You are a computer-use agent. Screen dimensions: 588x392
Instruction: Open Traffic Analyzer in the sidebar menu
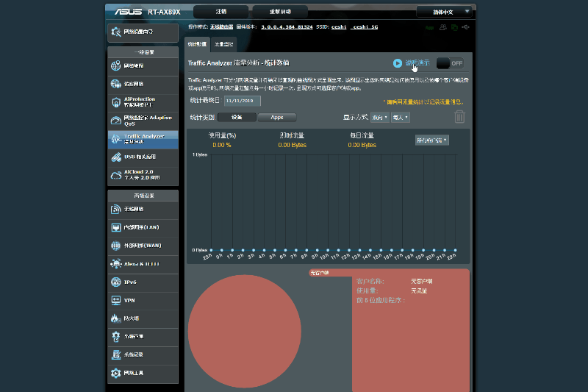(x=143, y=139)
